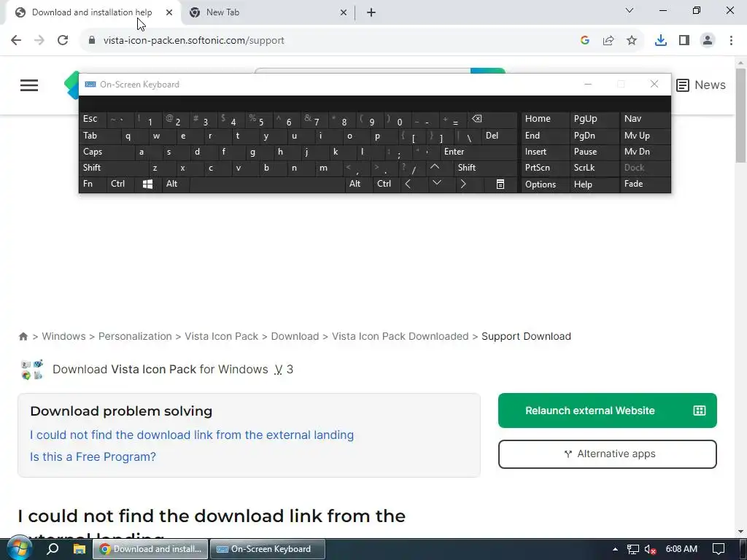Click the Download breadcrumb link
The width and height of the screenshot is (747, 560).
coord(295,337)
